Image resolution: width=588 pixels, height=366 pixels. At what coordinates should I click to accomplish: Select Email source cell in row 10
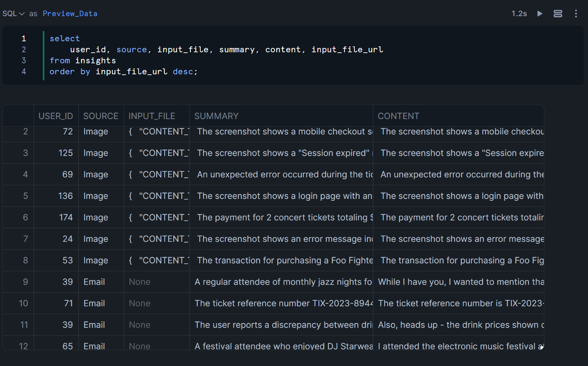(101, 303)
